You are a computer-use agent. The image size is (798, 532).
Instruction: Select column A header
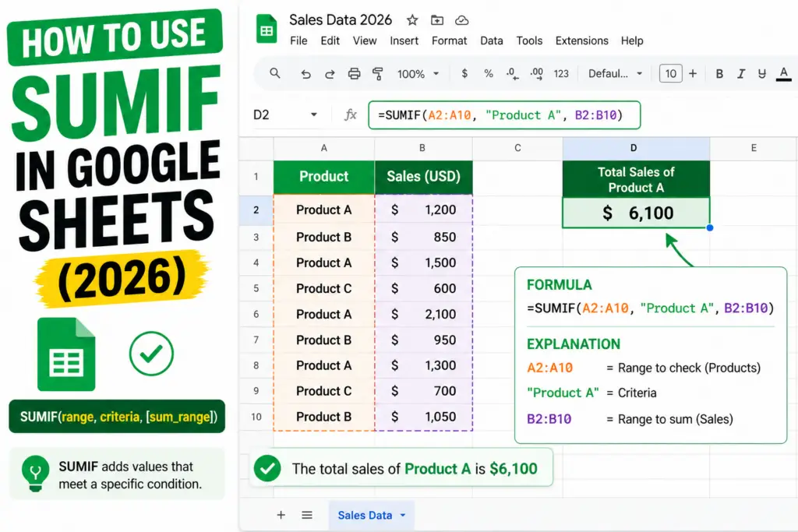tap(323, 148)
